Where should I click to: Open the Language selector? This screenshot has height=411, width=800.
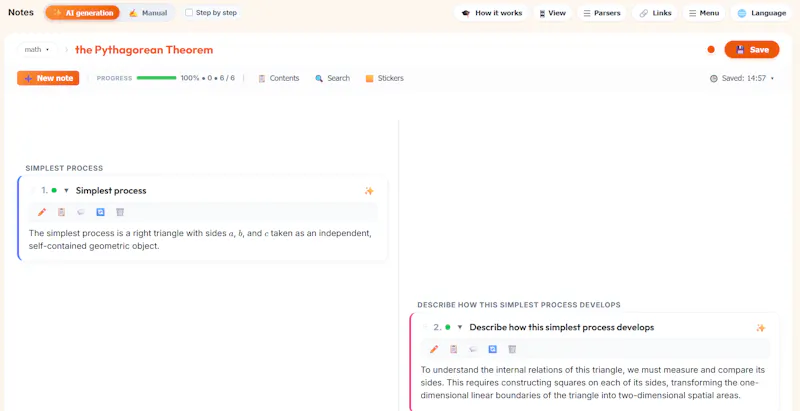[x=761, y=13]
